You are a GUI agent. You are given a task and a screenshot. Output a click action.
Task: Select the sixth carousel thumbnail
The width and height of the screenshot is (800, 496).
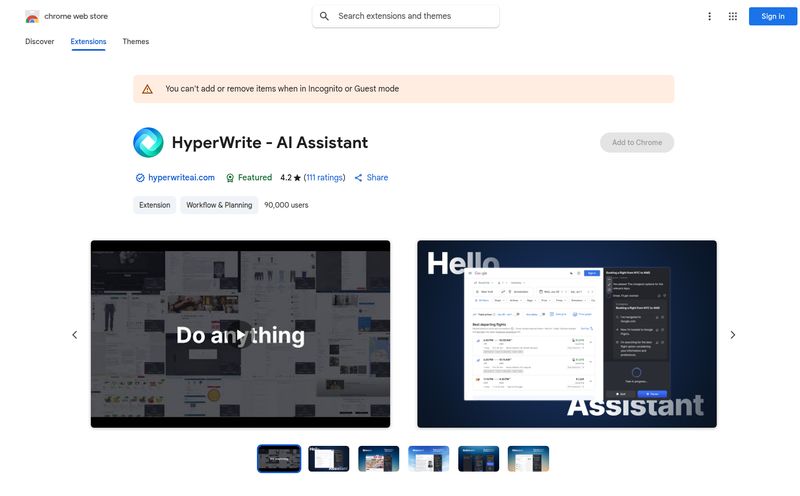tap(529, 459)
